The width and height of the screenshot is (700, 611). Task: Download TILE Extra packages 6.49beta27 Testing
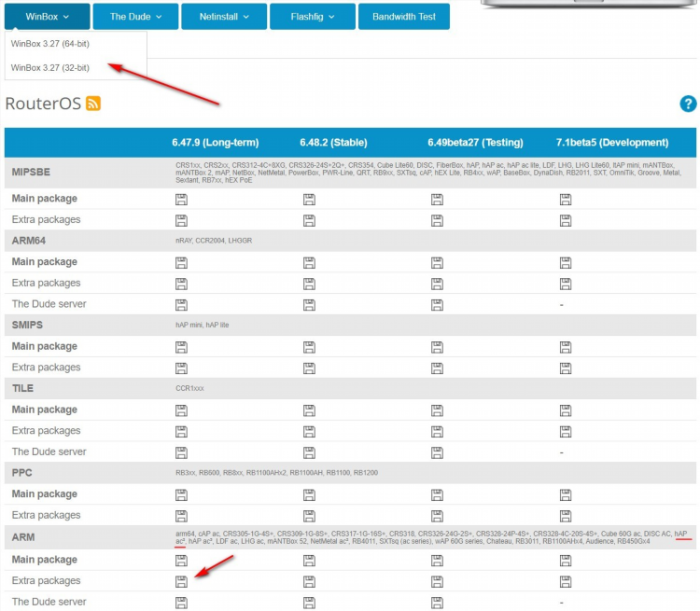[437, 432]
